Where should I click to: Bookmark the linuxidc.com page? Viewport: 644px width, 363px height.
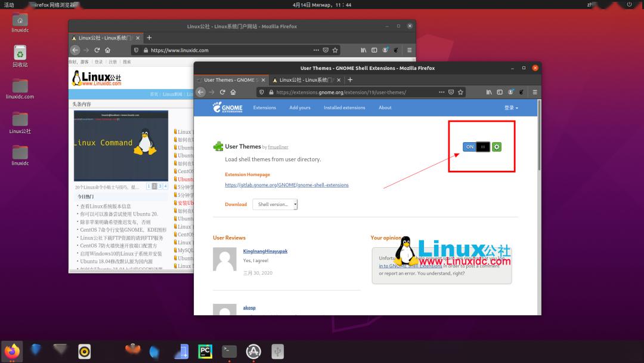(335, 50)
